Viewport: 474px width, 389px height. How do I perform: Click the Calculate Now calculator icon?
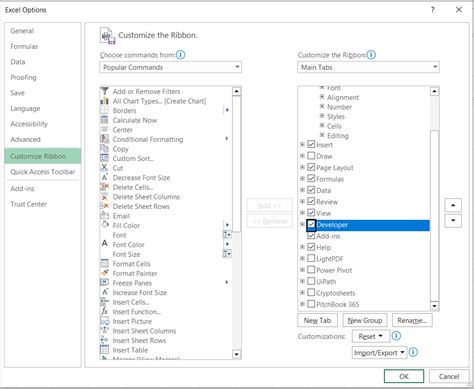click(105, 120)
